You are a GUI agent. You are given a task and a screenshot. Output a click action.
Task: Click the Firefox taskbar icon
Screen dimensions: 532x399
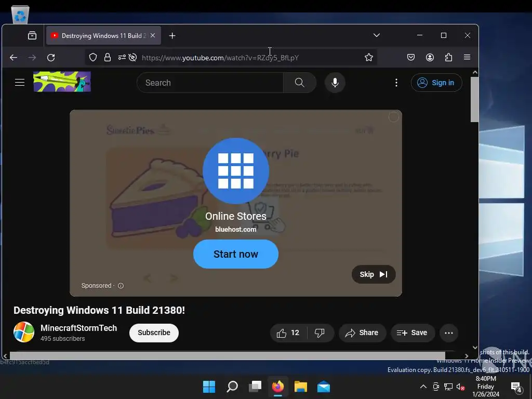[x=278, y=387]
